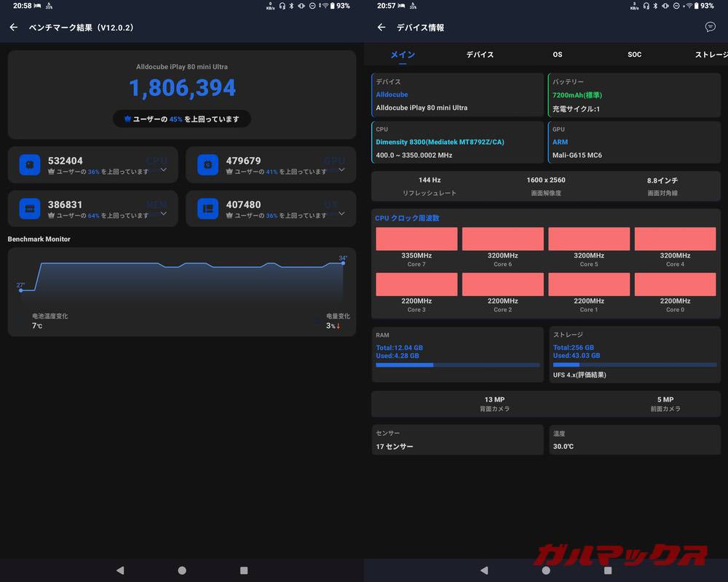Open the Alldocube device link
The height and width of the screenshot is (582, 728).
[x=392, y=95]
